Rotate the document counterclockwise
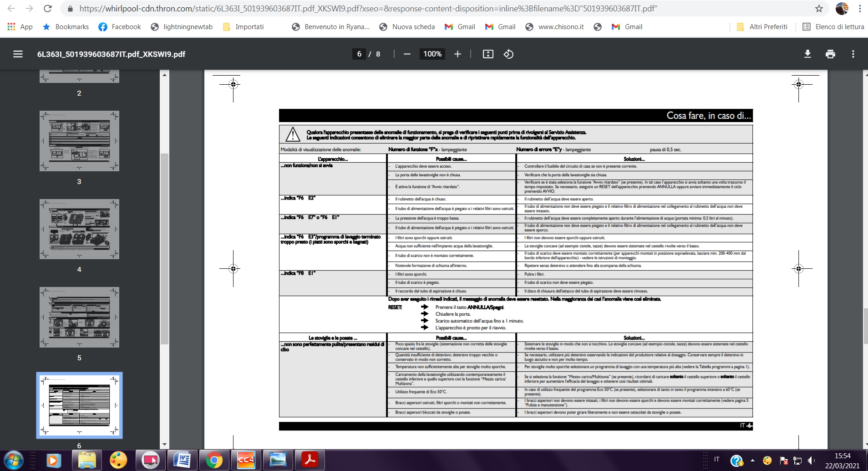Image resolution: width=868 pixels, height=471 pixels. (508, 54)
